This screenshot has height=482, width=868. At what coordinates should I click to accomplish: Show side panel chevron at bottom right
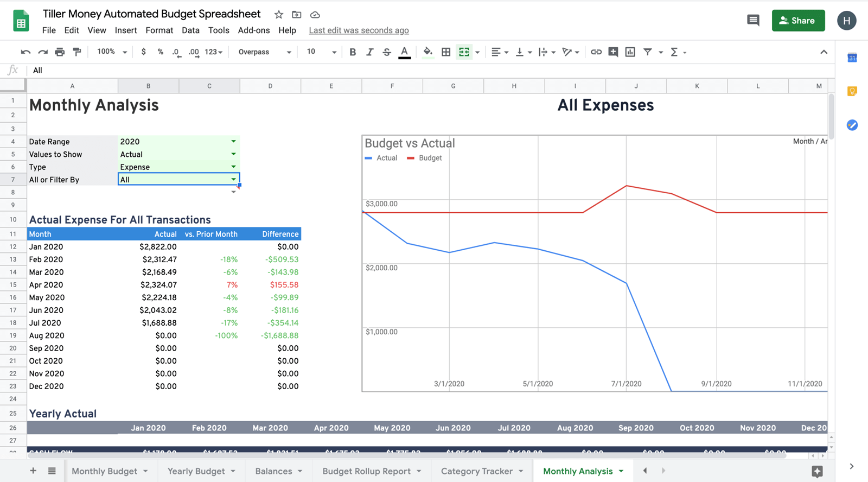pos(852,466)
